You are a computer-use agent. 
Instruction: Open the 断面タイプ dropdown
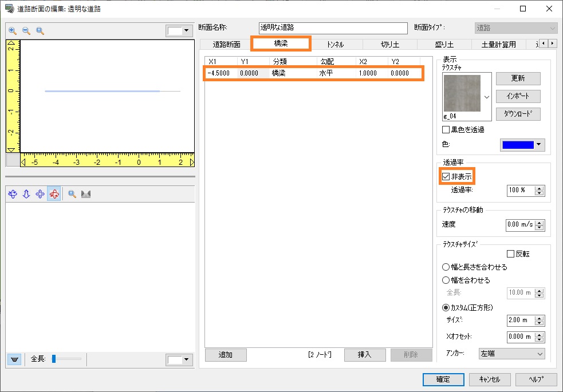click(515, 27)
